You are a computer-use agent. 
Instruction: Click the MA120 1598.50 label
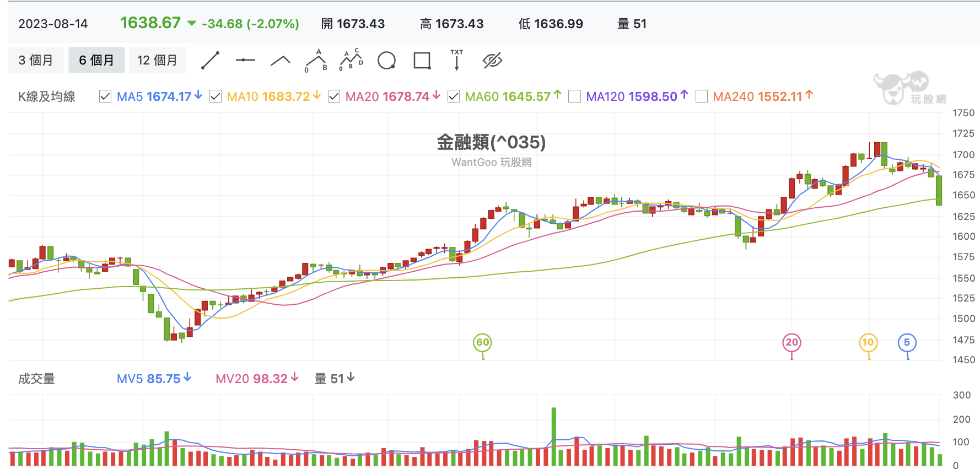click(x=637, y=96)
